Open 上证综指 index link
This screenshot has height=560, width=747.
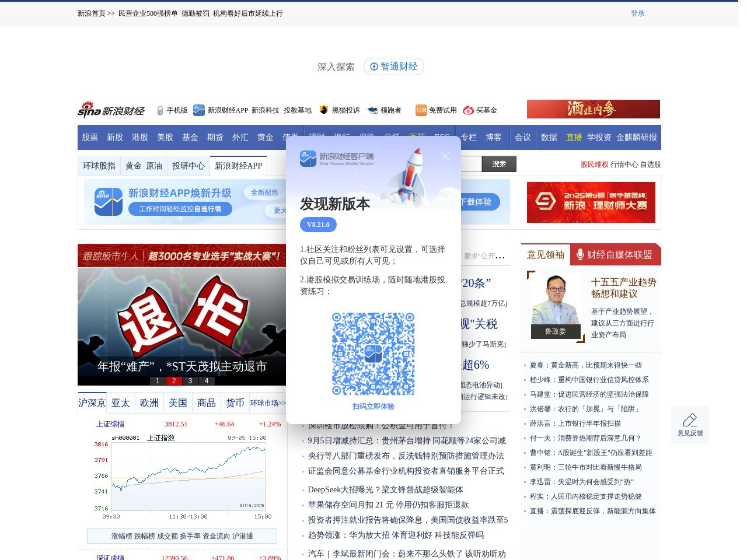click(x=110, y=424)
